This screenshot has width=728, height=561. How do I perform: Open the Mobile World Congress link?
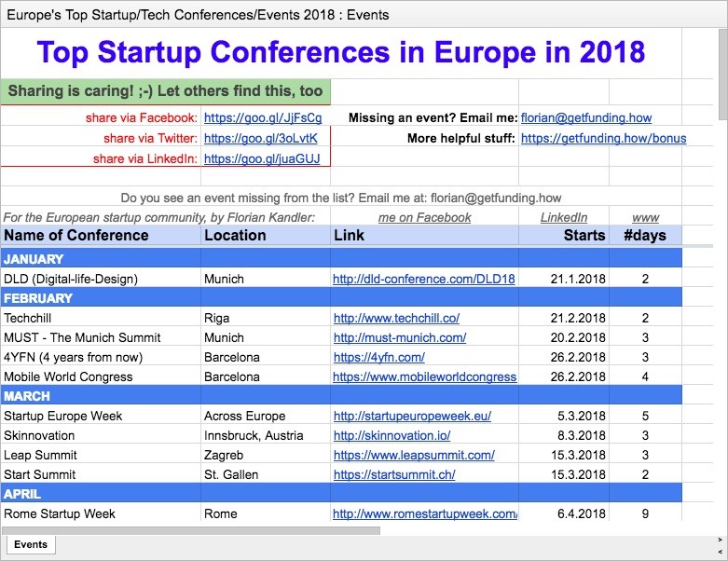[x=424, y=376]
